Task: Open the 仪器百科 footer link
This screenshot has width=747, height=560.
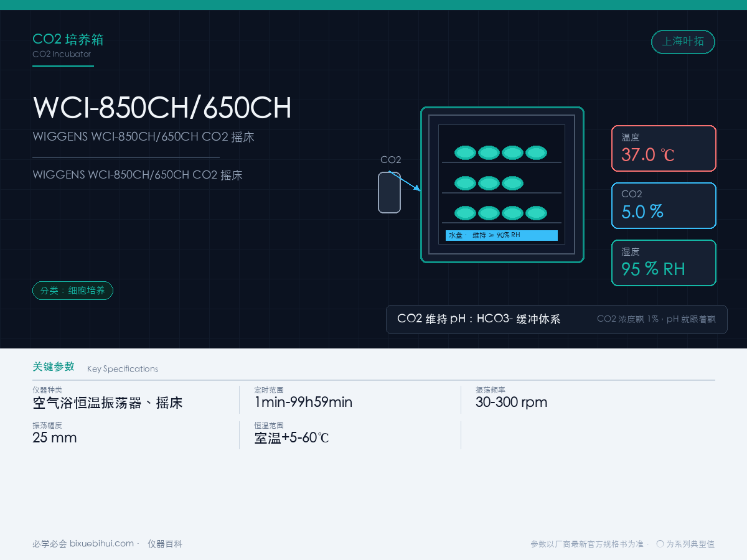Action: [x=165, y=544]
